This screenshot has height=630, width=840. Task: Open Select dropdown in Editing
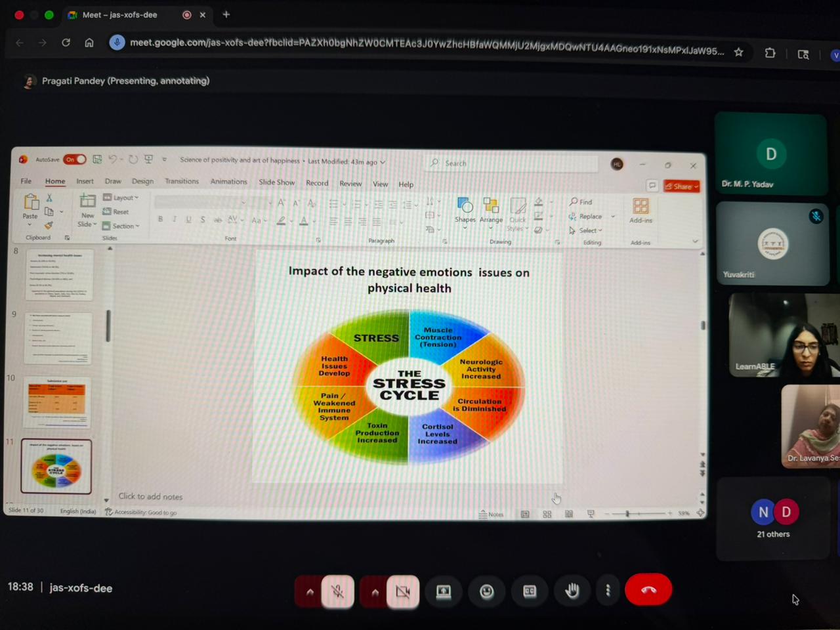click(x=585, y=230)
